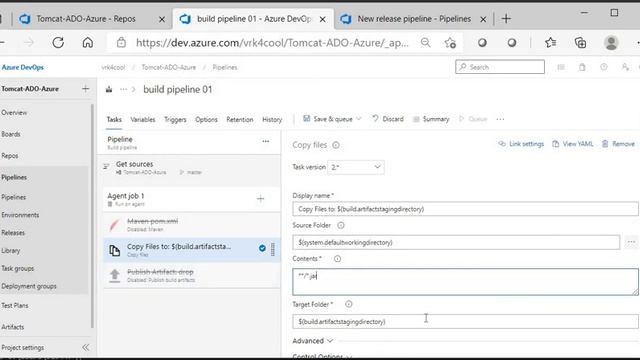Collapse the sidebar with the double-chevron icon
640x360 pixels.
click(x=85, y=347)
